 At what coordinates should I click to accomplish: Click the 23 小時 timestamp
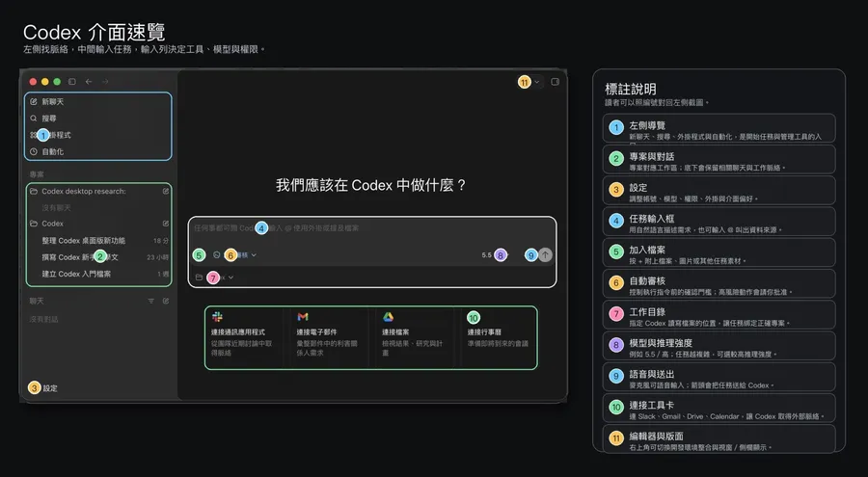pyautogui.click(x=158, y=257)
